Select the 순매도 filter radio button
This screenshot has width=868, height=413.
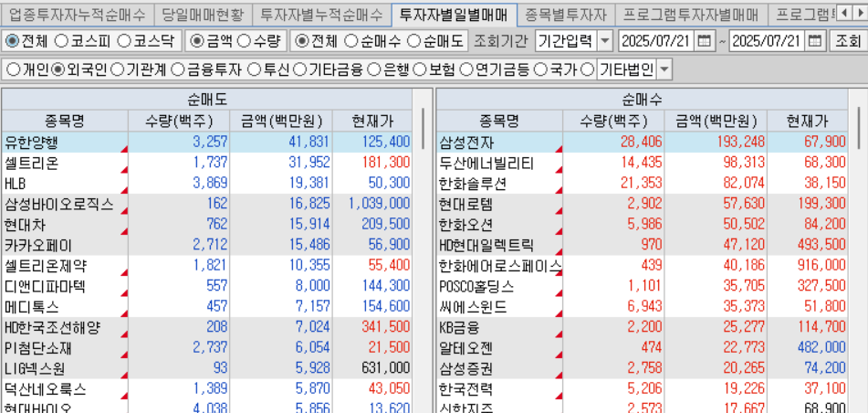pyautogui.click(x=413, y=41)
